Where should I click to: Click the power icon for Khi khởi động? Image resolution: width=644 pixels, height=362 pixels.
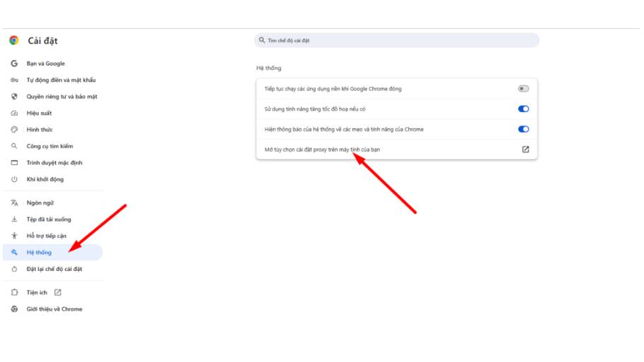[x=14, y=179]
